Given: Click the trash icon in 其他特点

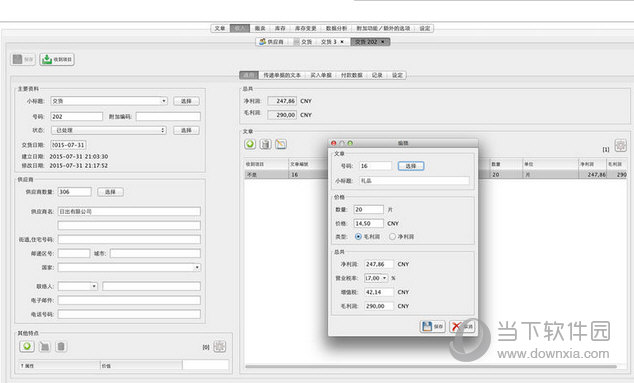Looking at the screenshot, I should pos(61,347).
